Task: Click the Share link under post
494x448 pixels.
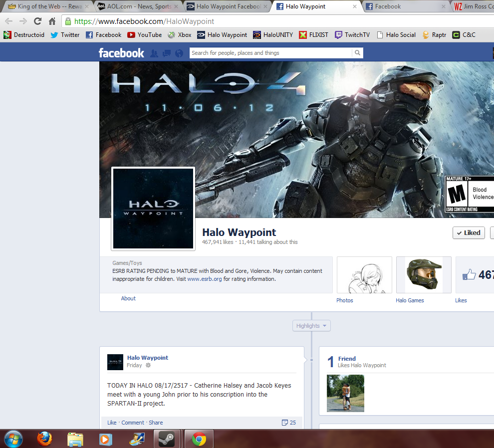Action: click(156, 423)
